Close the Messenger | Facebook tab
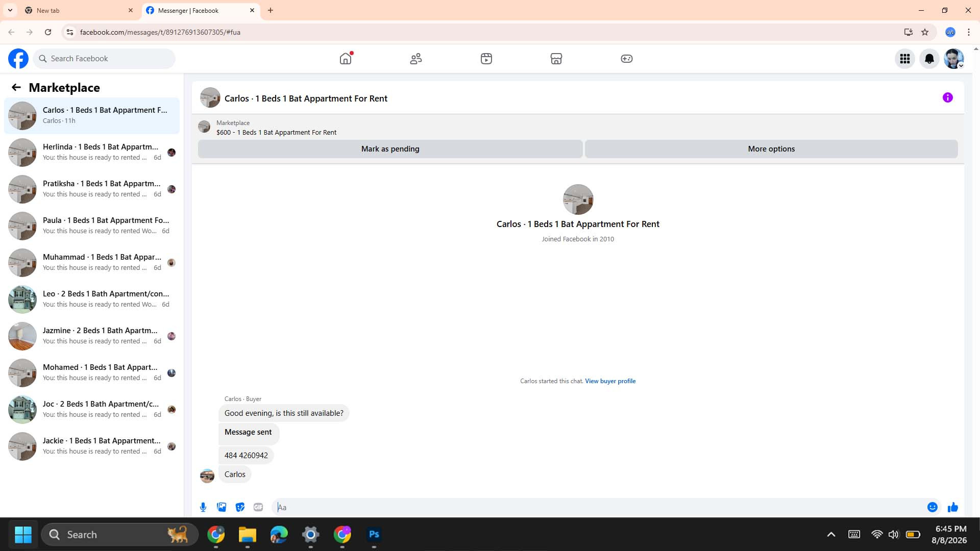 (252, 10)
